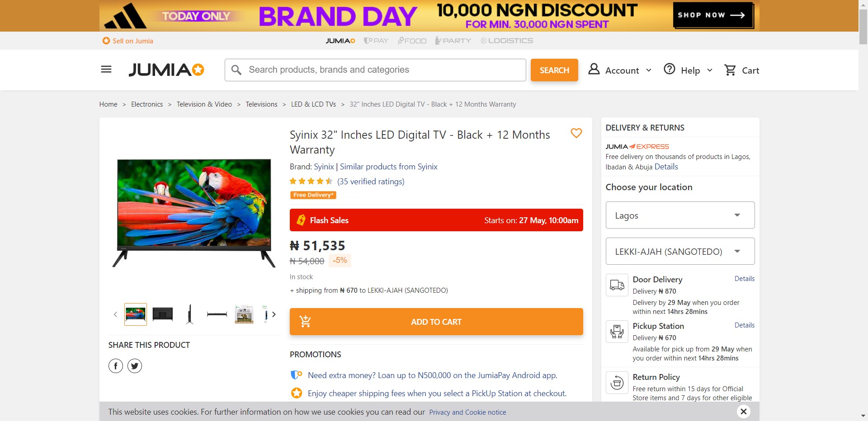This screenshot has width=868, height=421.
Task: Show previous product thumbnails arrow
Action: pyautogui.click(x=115, y=314)
